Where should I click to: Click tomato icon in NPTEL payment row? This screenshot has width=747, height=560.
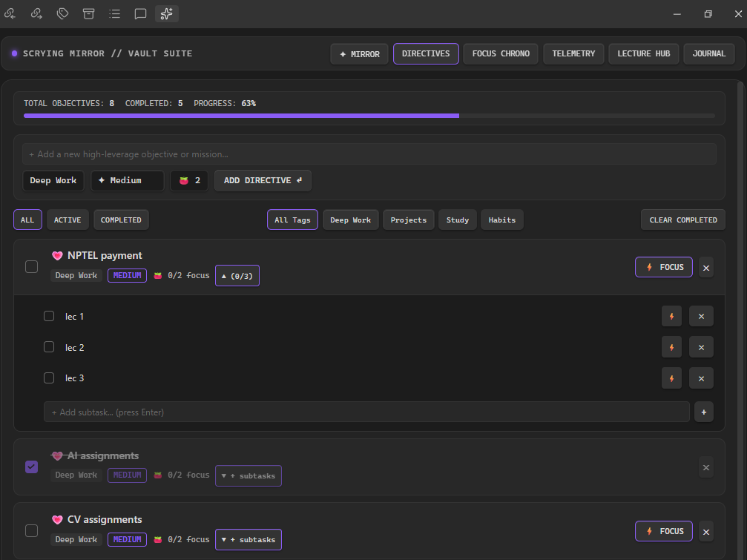158,276
